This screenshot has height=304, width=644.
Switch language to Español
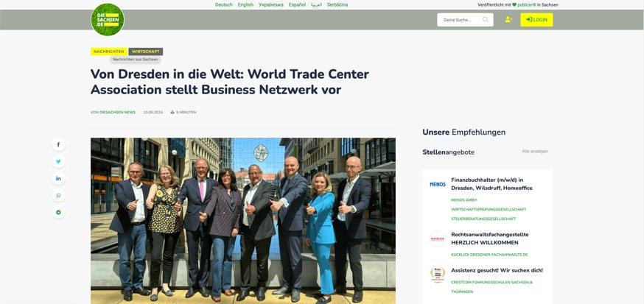[297, 5]
